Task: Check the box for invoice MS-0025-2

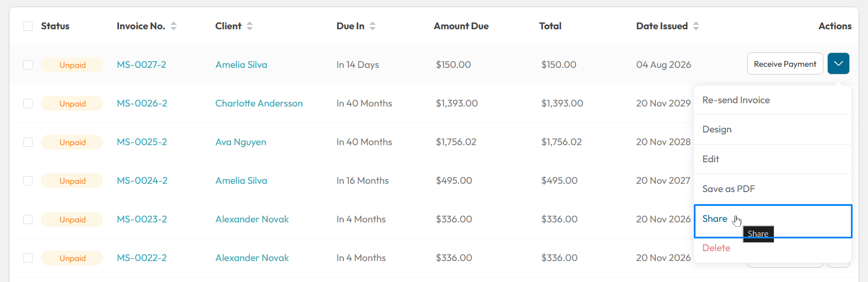Action: [28, 142]
